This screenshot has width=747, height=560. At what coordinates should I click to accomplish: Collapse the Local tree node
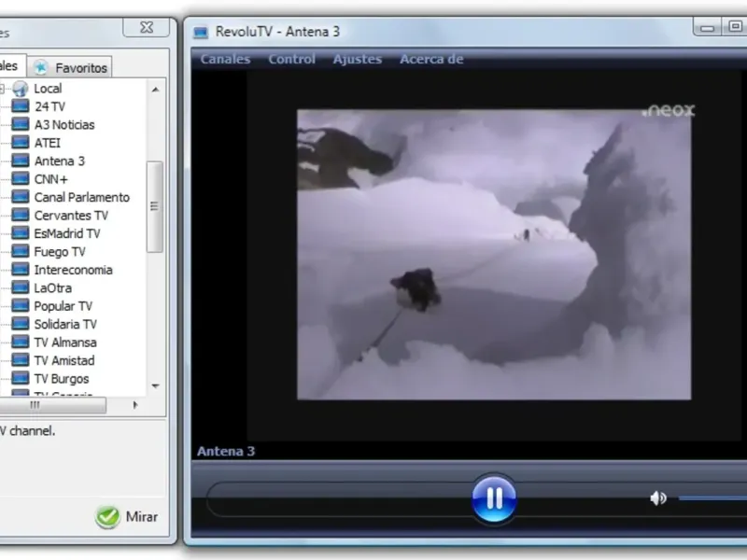pyautogui.click(x=2, y=89)
